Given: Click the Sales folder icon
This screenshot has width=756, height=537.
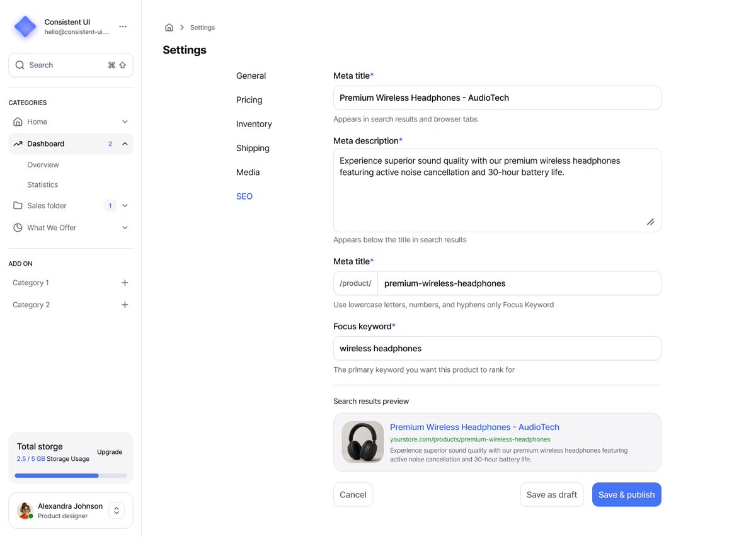Looking at the screenshot, I should (18, 205).
